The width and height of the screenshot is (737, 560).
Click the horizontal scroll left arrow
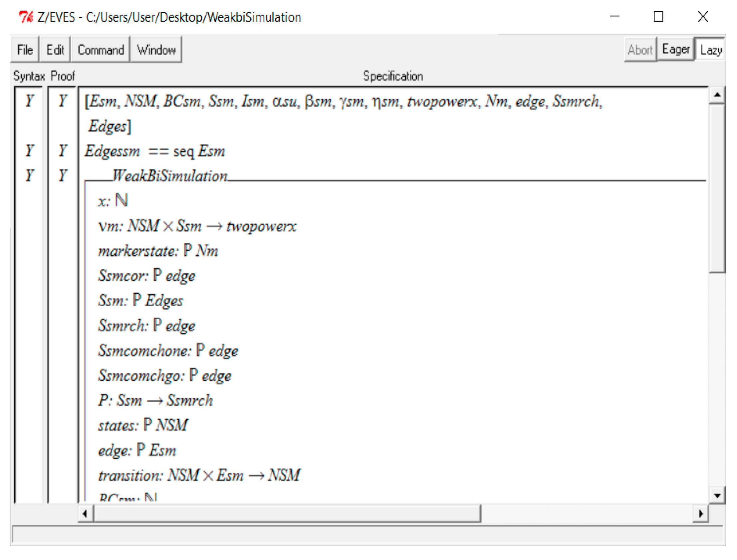(85, 514)
